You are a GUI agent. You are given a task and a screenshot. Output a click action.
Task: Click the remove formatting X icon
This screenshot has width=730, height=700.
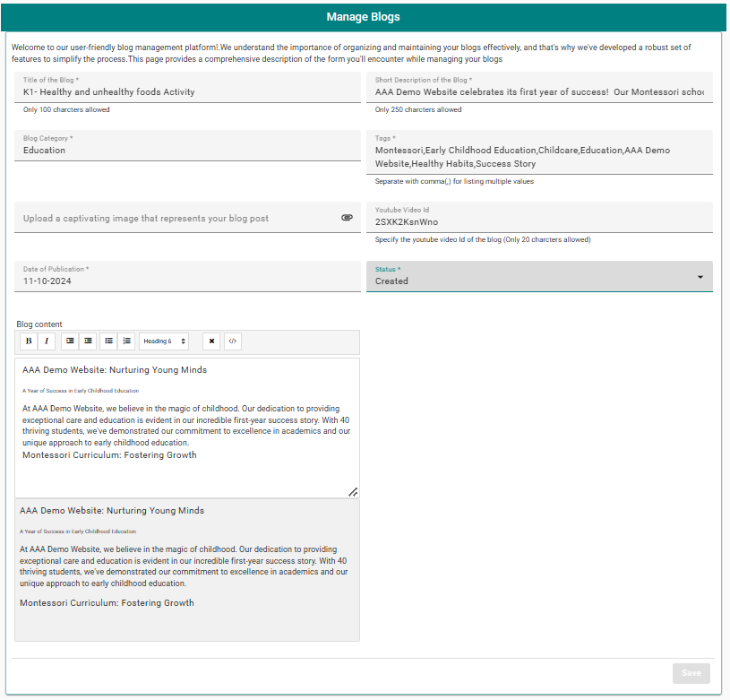(211, 341)
